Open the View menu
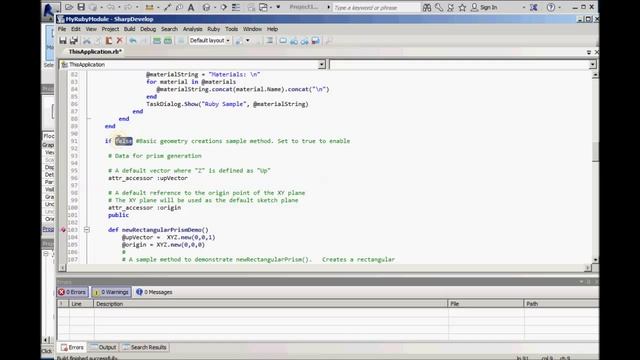Screen dimensions: 640x360 click(91, 29)
